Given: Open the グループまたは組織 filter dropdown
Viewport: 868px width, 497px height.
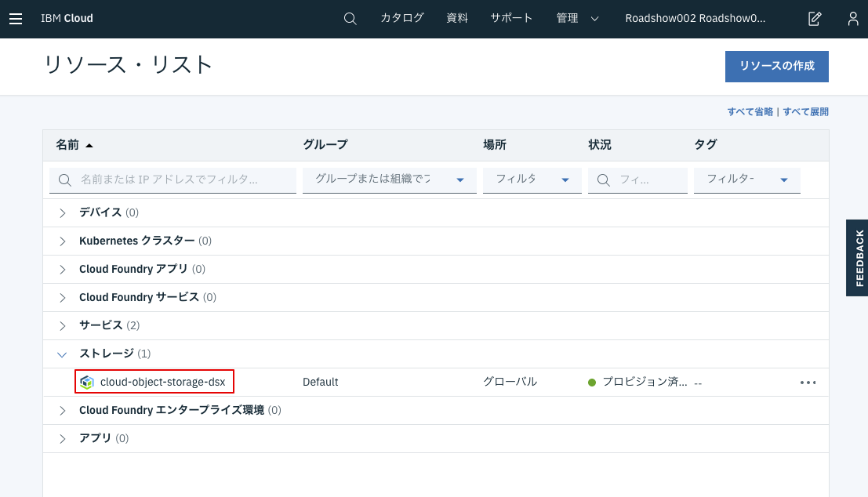Looking at the screenshot, I should point(390,180).
